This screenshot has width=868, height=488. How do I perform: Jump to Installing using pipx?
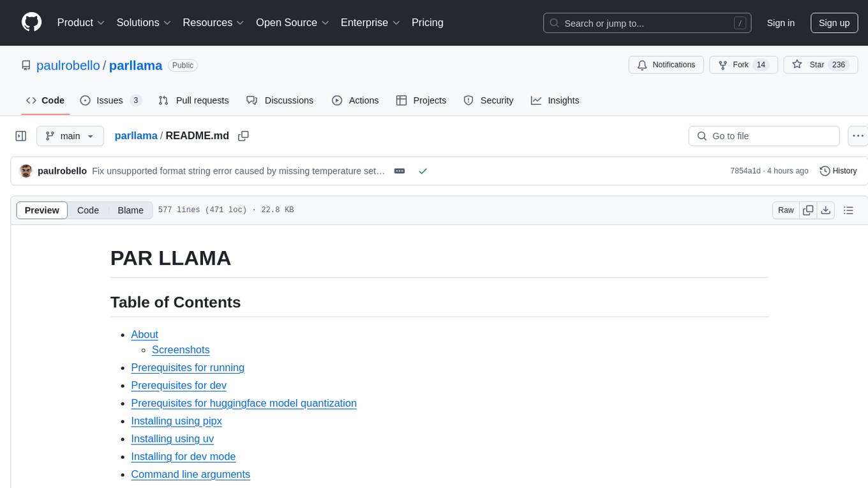point(176,421)
